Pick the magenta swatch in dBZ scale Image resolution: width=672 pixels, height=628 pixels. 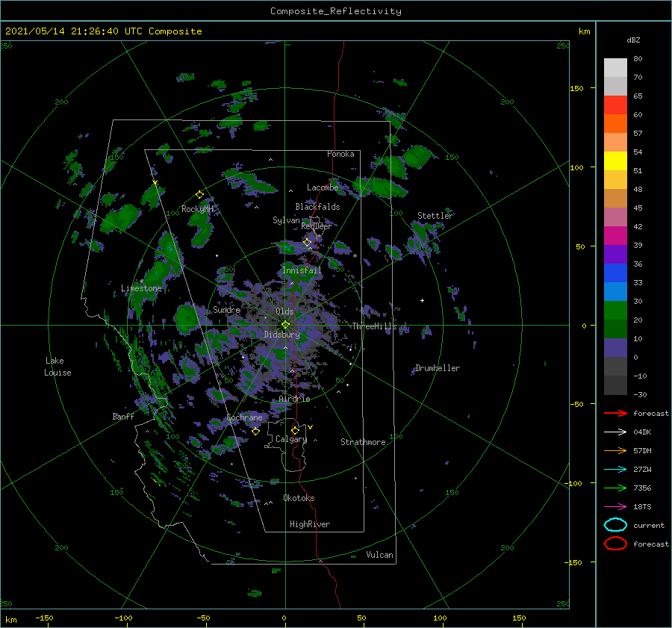click(x=615, y=236)
